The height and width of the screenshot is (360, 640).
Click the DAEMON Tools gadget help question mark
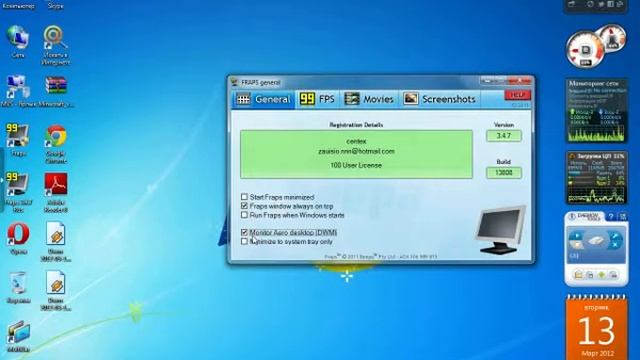tap(611, 216)
